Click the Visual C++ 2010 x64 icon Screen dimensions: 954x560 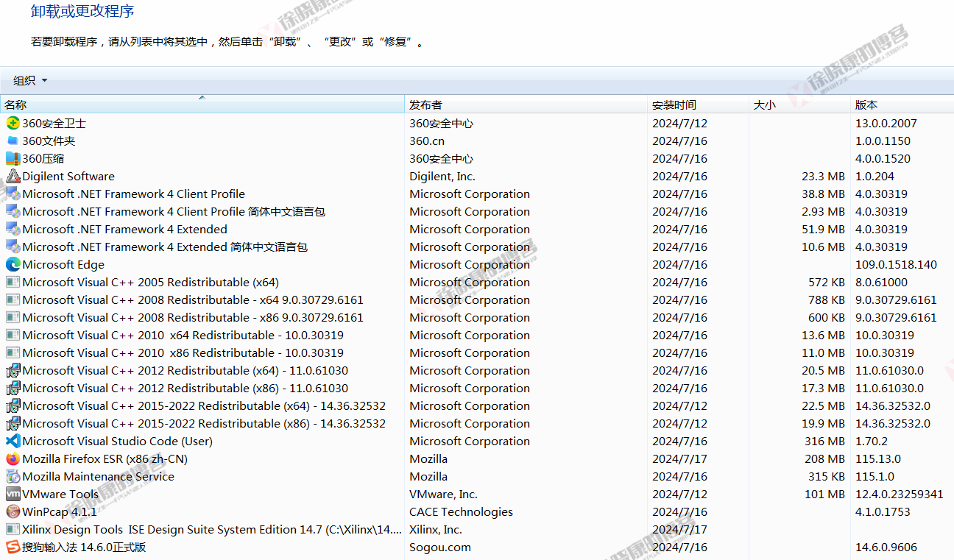tap(13, 335)
